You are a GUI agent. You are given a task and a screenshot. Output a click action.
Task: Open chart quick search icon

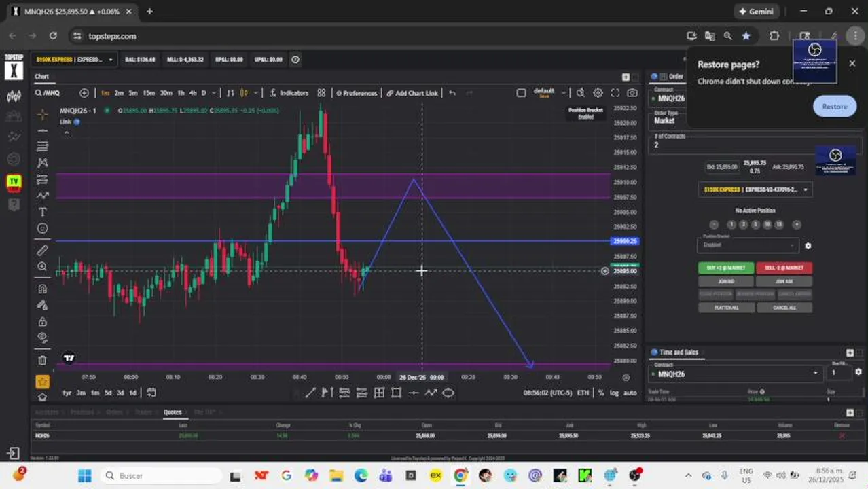pos(581,93)
